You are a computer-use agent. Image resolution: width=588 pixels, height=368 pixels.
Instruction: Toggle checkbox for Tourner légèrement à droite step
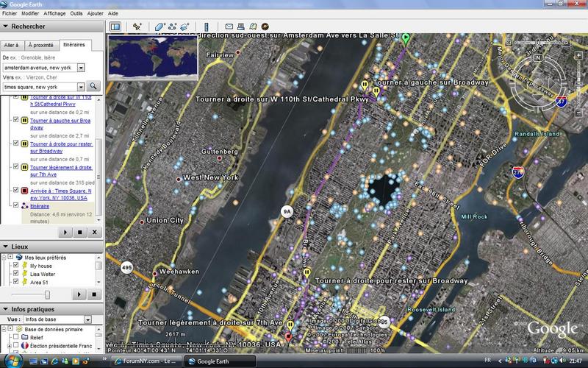pos(15,166)
